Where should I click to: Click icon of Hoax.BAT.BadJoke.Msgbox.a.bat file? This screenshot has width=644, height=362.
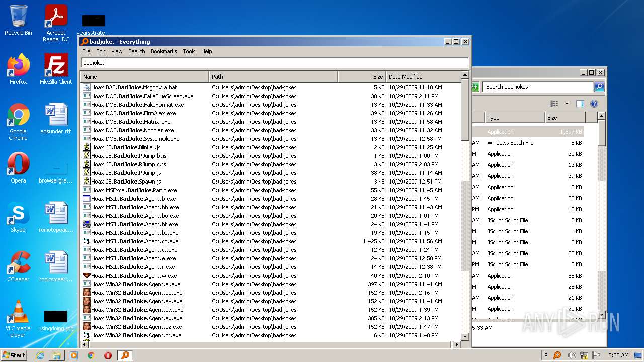(x=86, y=87)
